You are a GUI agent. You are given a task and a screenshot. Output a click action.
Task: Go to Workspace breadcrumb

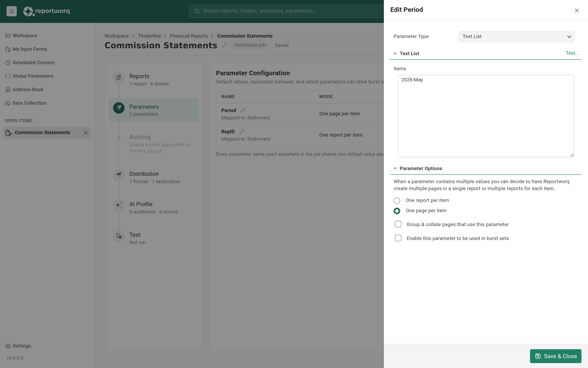tap(117, 36)
